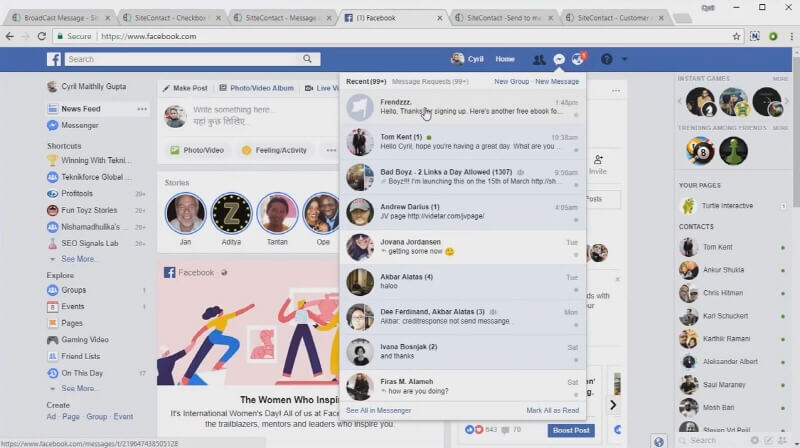
Task: Bookmark page with the star icon
Action: coord(736,36)
